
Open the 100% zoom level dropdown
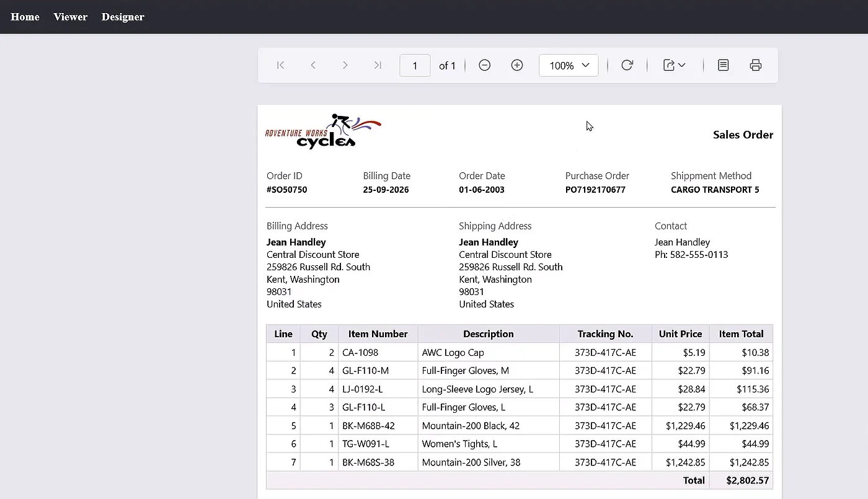(569, 65)
